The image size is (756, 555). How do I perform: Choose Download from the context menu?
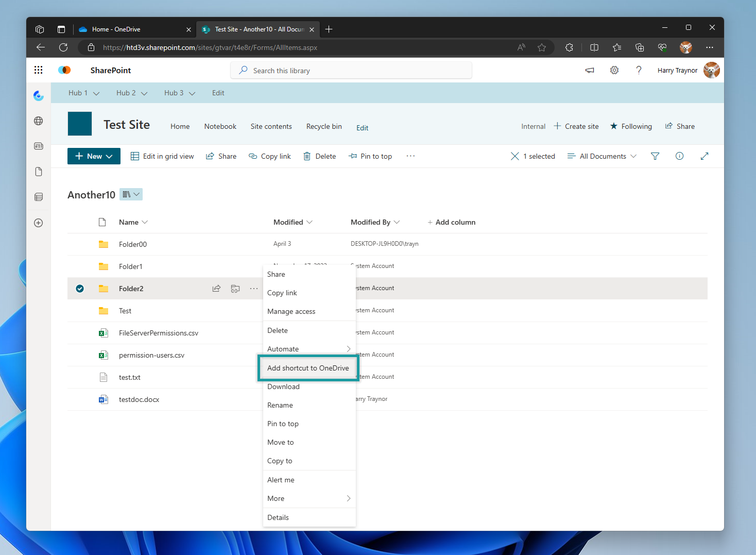(283, 386)
